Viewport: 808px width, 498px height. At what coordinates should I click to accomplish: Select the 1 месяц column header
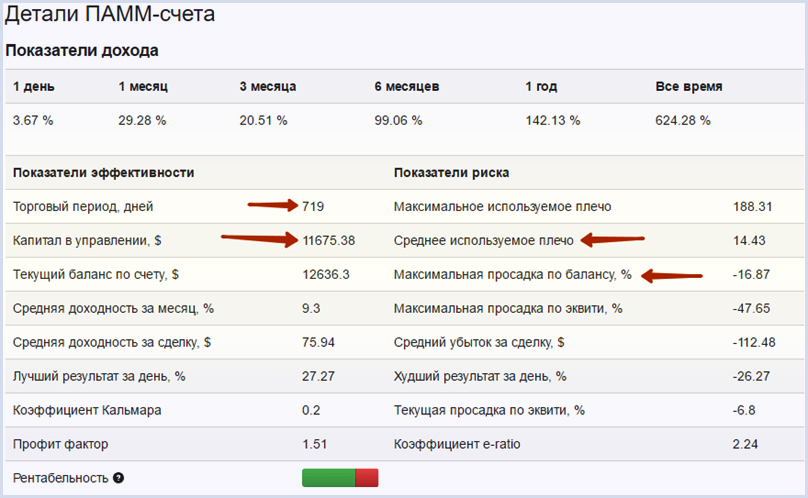click(x=143, y=87)
